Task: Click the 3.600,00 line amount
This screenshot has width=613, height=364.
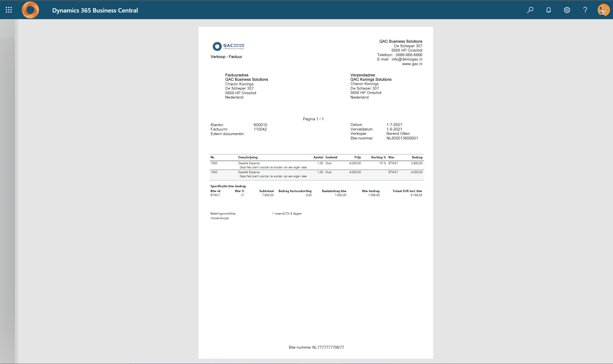Action: [x=416, y=163]
